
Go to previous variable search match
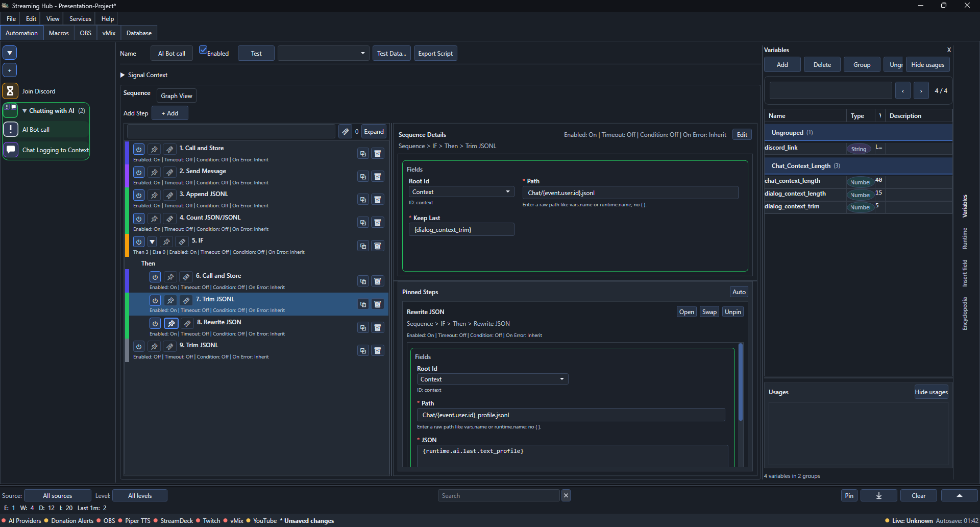click(x=903, y=91)
